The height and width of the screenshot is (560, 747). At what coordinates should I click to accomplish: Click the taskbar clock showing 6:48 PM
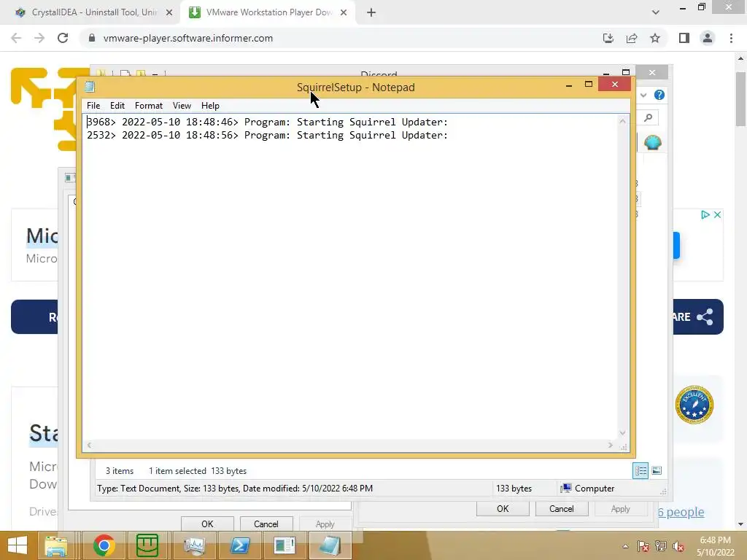[715, 546]
